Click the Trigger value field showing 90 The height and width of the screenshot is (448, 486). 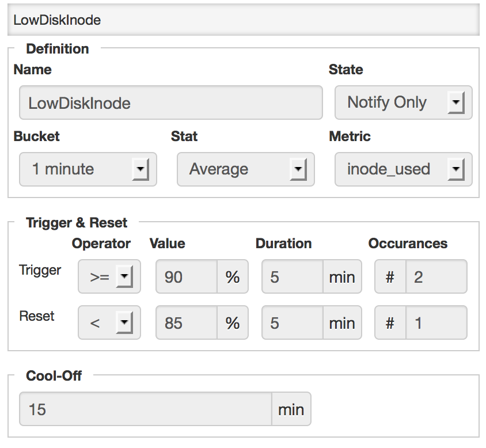(186, 277)
